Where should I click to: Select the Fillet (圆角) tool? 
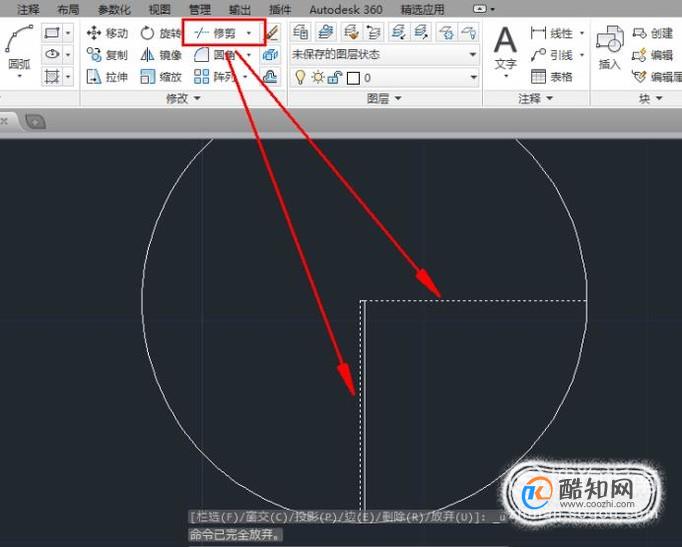pos(214,55)
